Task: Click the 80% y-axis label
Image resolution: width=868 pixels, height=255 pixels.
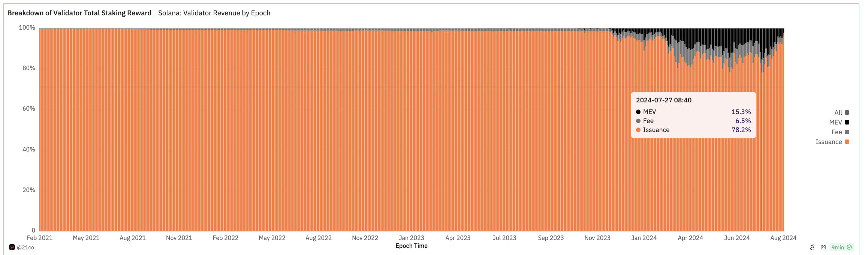Action: pyautogui.click(x=29, y=68)
